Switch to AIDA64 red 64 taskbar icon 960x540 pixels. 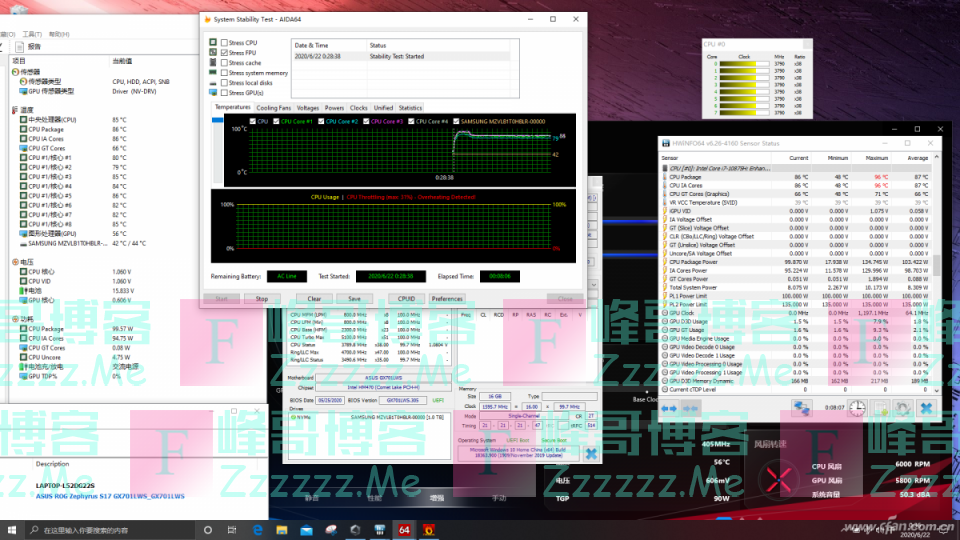tap(404, 530)
